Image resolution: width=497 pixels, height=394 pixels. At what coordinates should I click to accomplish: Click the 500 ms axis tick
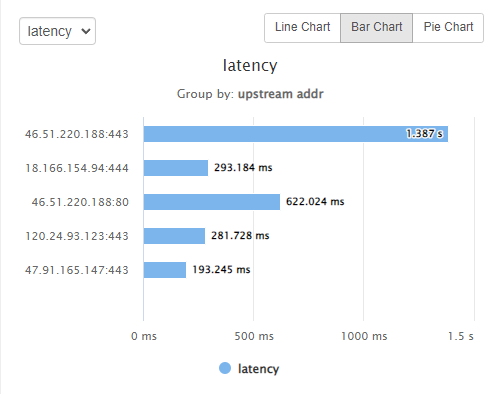(x=254, y=336)
